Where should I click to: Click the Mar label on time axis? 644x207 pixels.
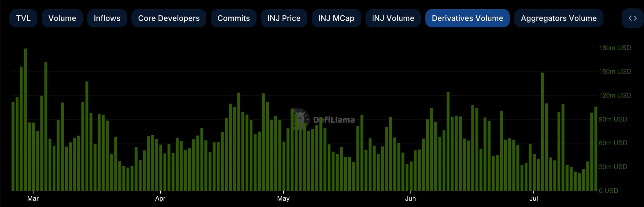pos(33,198)
